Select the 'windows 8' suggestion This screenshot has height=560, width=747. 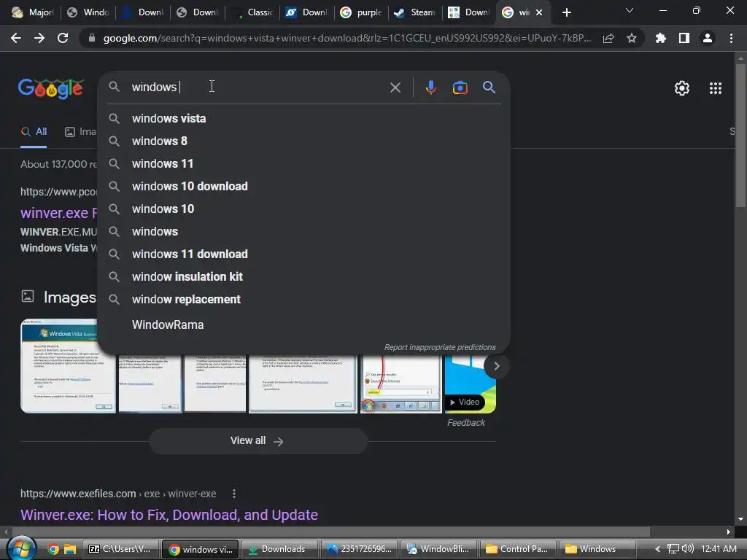[304, 141]
